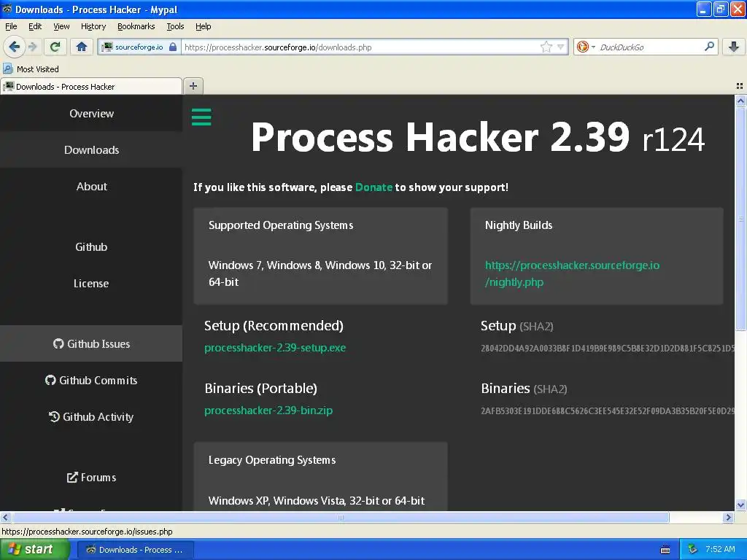Bookmark this page with the star icon

click(546, 47)
